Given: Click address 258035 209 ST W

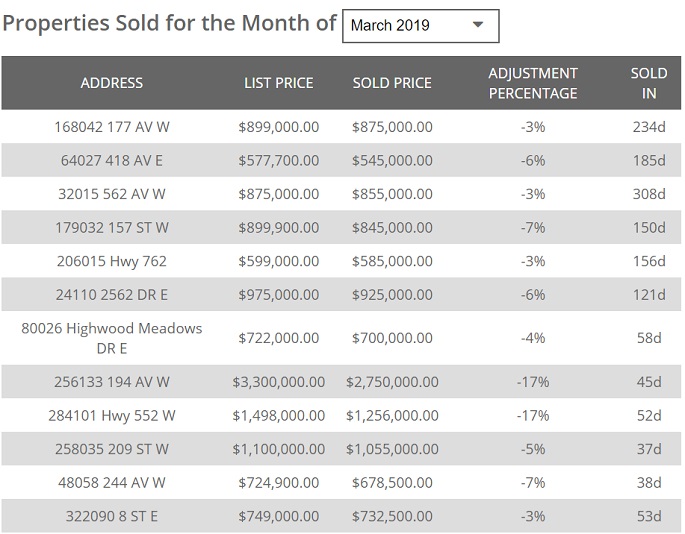Looking at the screenshot, I should coord(112,449).
